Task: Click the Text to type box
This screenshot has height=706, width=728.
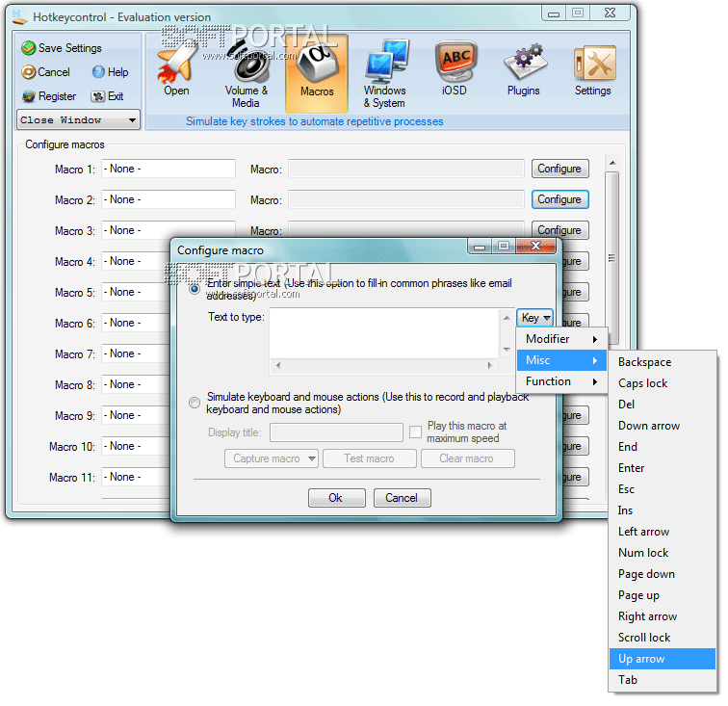Action: tap(384, 333)
